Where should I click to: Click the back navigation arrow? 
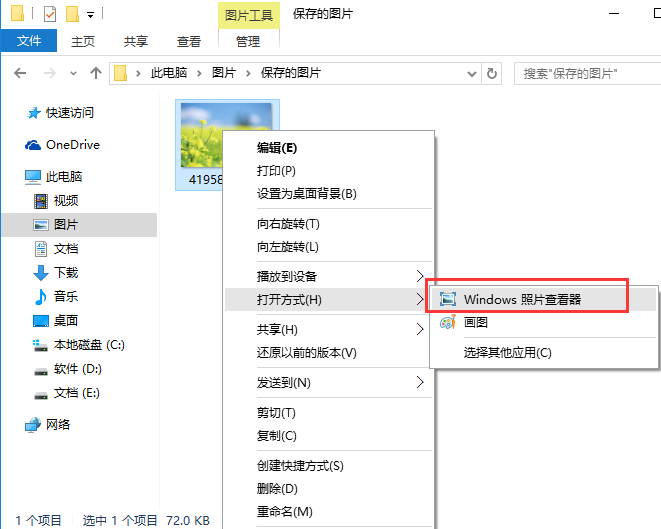pyautogui.click(x=20, y=73)
